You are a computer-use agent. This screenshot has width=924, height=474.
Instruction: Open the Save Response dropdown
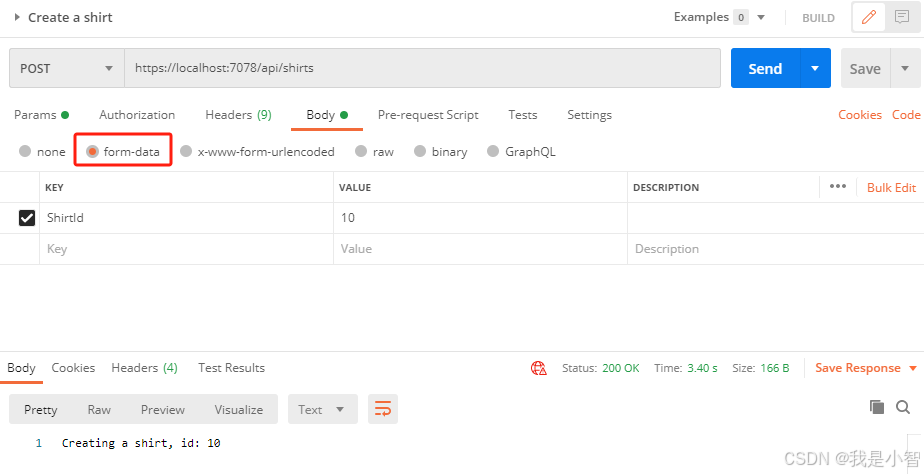[x=913, y=368]
